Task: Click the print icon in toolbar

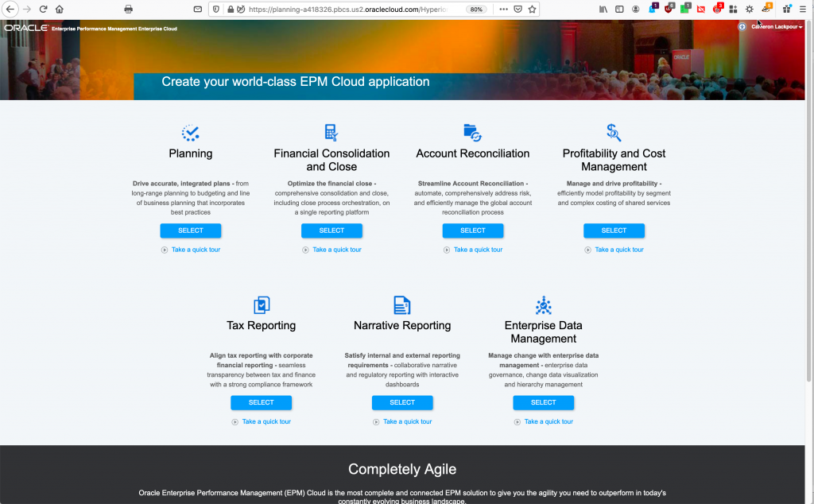Action: tap(128, 10)
